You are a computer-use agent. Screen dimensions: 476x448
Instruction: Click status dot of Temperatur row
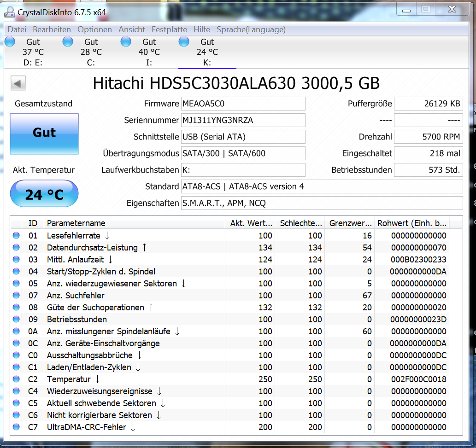[16, 379]
